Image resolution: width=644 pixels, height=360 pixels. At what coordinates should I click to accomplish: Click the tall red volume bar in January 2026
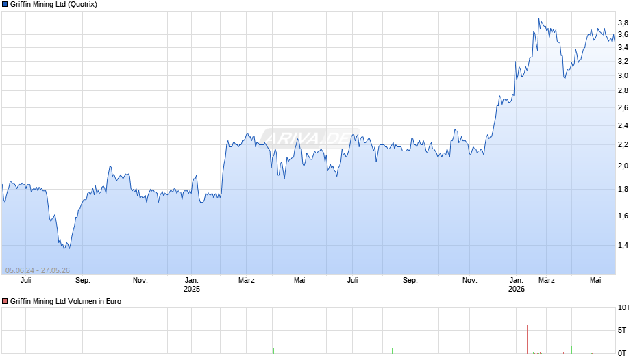pyautogui.click(x=527, y=339)
